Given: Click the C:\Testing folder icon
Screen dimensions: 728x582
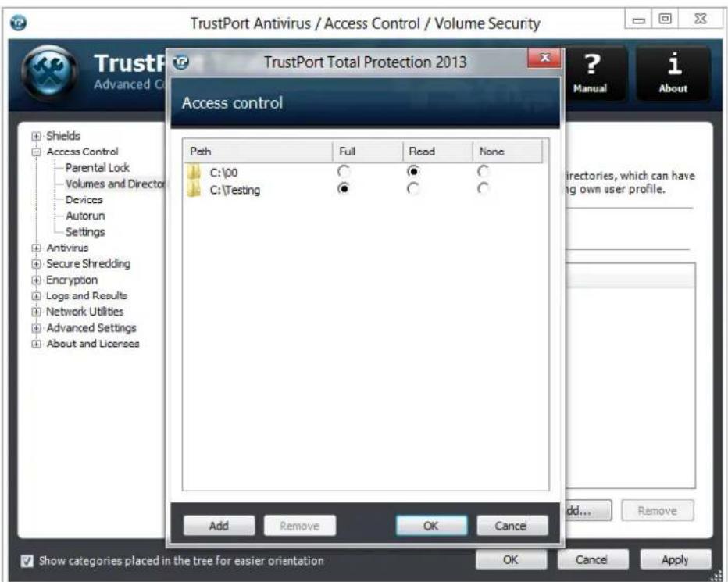Looking at the screenshot, I should point(194,190).
